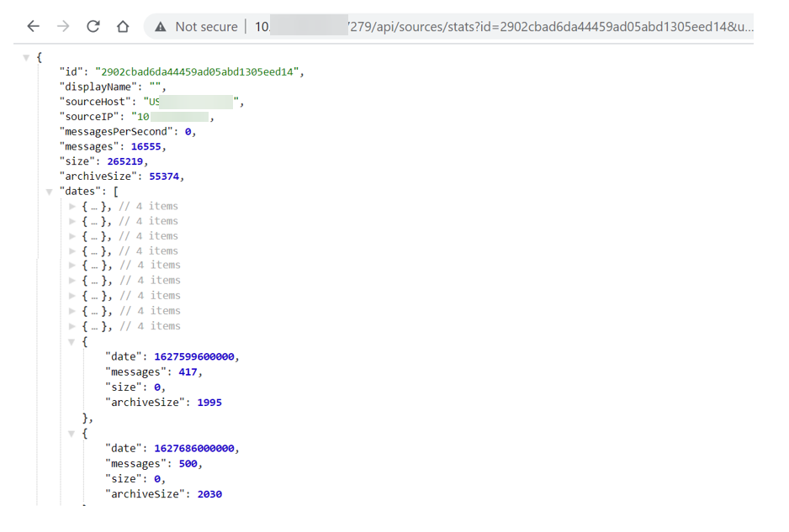Go to the Home page icon
The height and width of the screenshot is (532, 789).
point(123,27)
